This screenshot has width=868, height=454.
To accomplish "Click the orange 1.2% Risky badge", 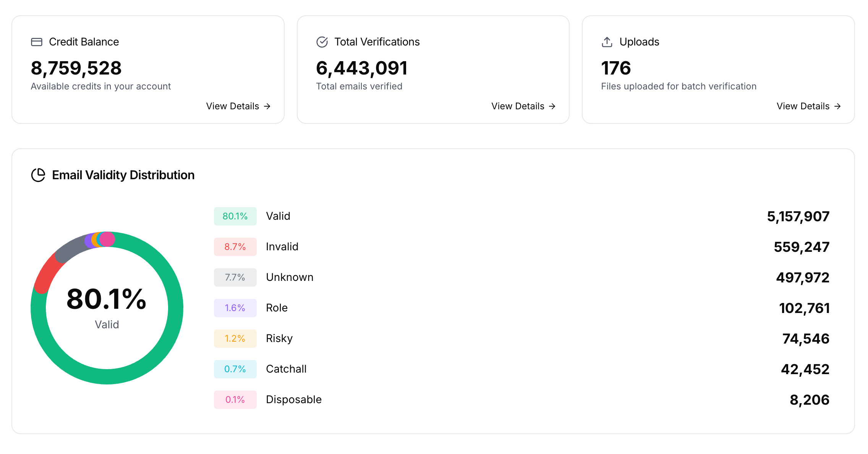I will pyautogui.click(x=235, y=339).
